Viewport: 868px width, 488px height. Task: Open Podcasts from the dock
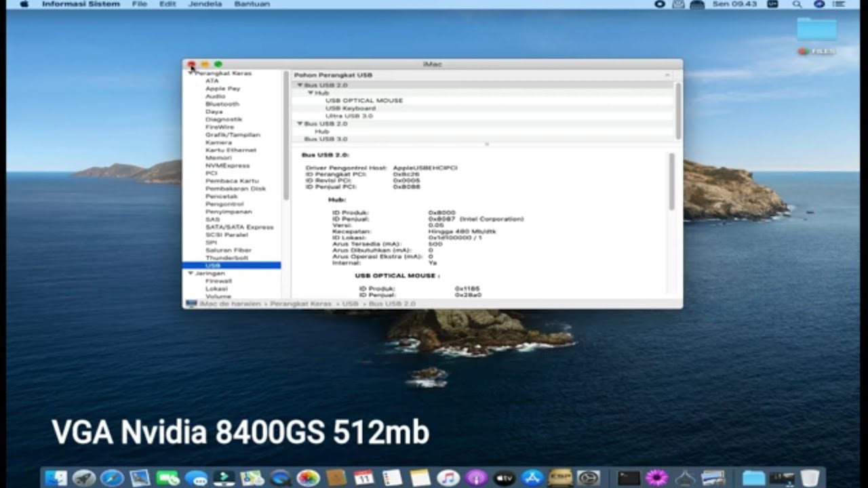(477, 478)
